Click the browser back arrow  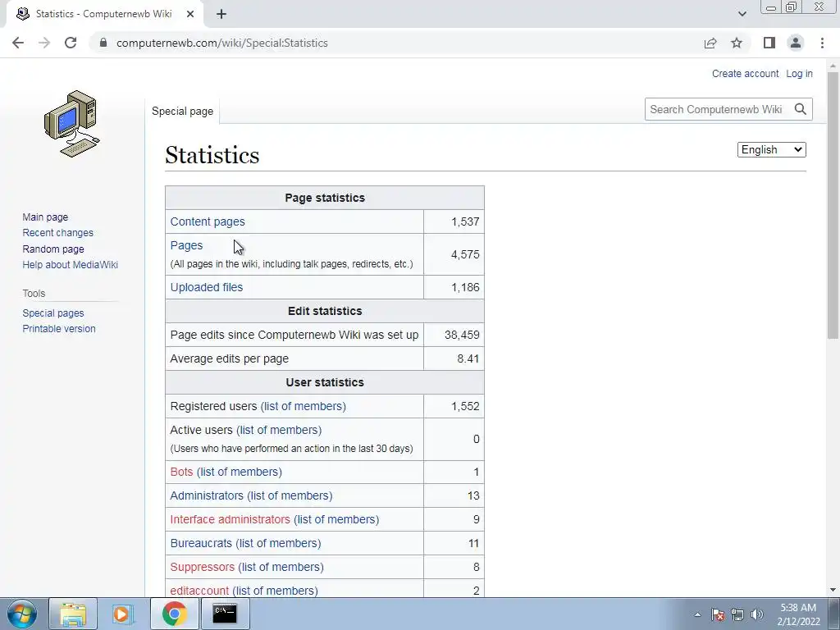coord(18,43)
